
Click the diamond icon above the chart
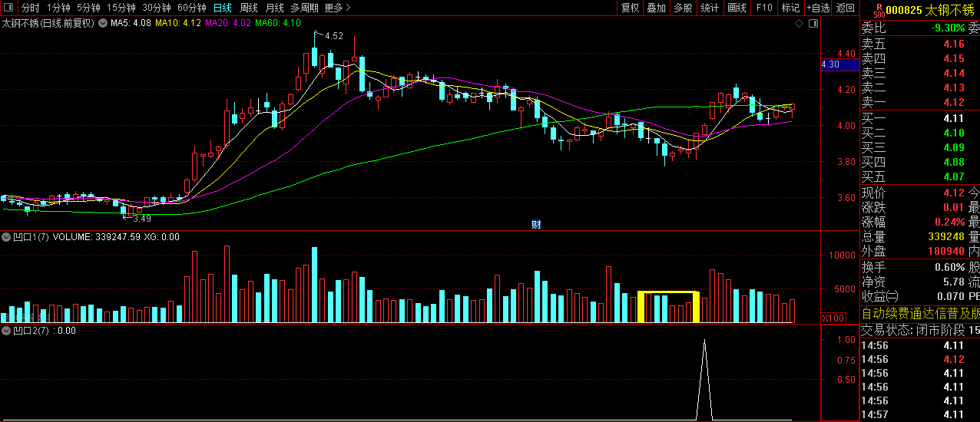tap(800, 23)
